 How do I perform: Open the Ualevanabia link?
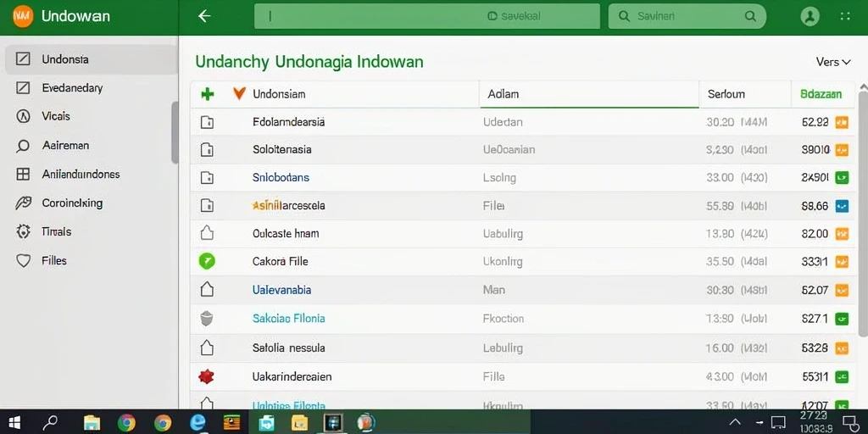[281, 290]
